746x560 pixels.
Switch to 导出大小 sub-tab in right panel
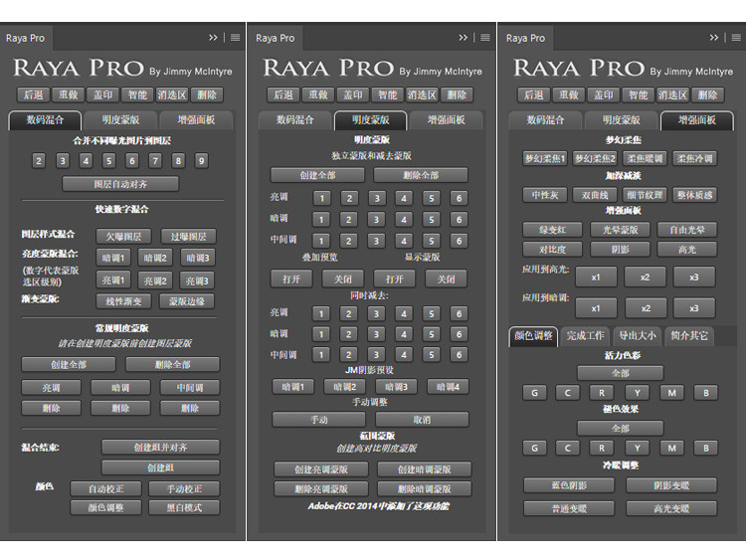pos(637,336)
